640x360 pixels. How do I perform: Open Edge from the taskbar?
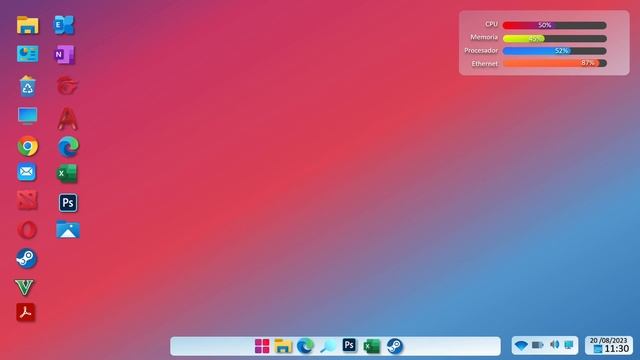click(x=305, y=346)
